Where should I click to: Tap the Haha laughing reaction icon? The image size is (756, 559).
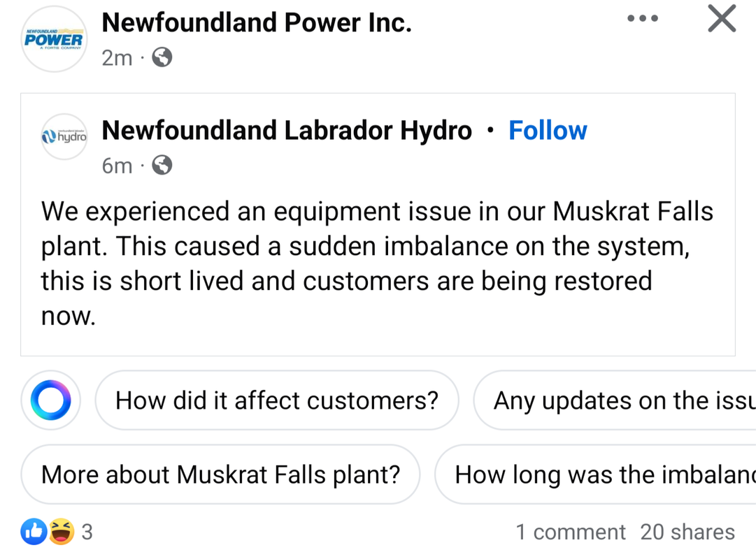(62, 532)
